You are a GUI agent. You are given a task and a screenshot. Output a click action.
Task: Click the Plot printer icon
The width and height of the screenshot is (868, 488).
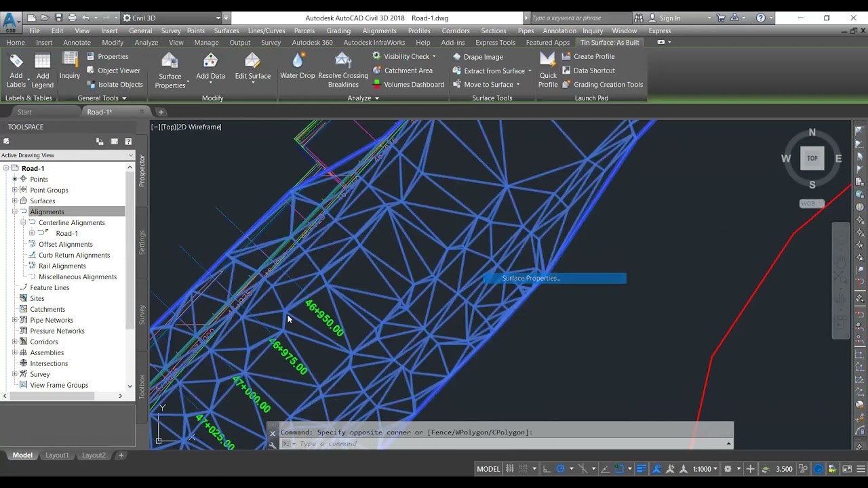tap(72, 18)
